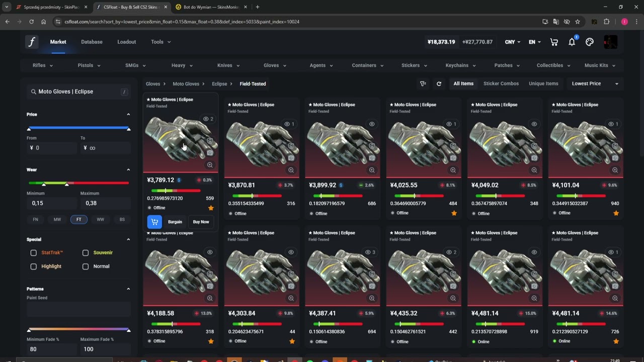Click Bargain on the ¥3,789.12 listing
Screen dimensions: 644x362
tap(175, 222)
